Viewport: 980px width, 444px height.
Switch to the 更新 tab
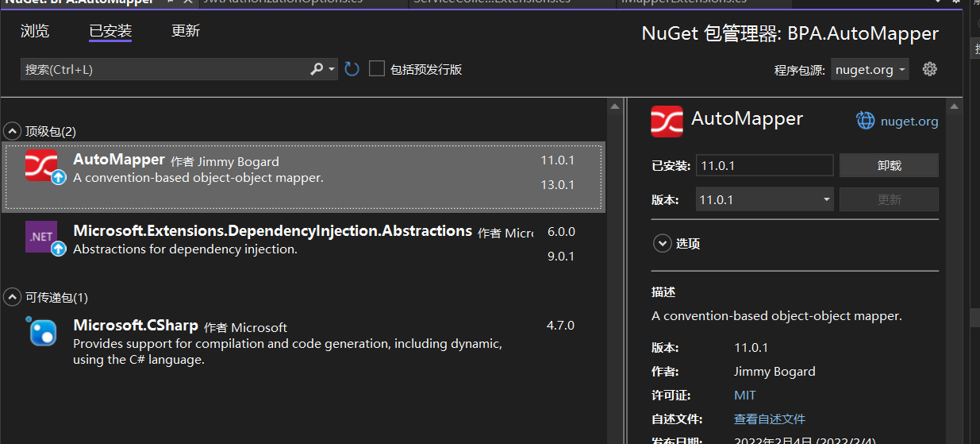pos(186,31)
